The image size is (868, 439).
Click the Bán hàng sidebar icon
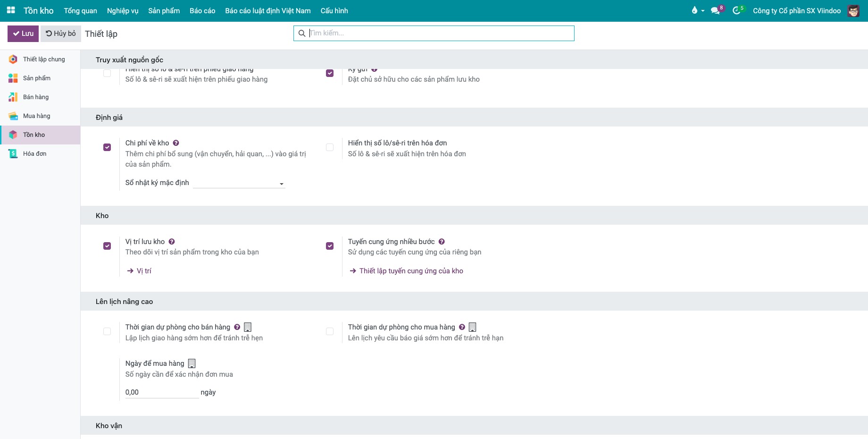(x=13, y=97)
